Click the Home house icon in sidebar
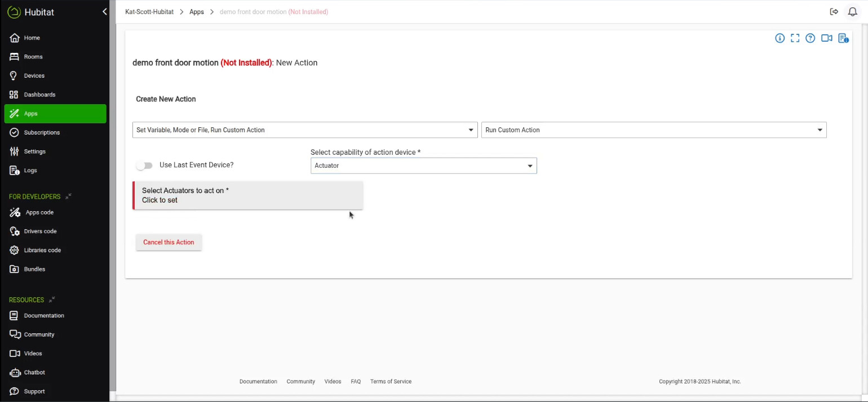 (x=14, y=38)
